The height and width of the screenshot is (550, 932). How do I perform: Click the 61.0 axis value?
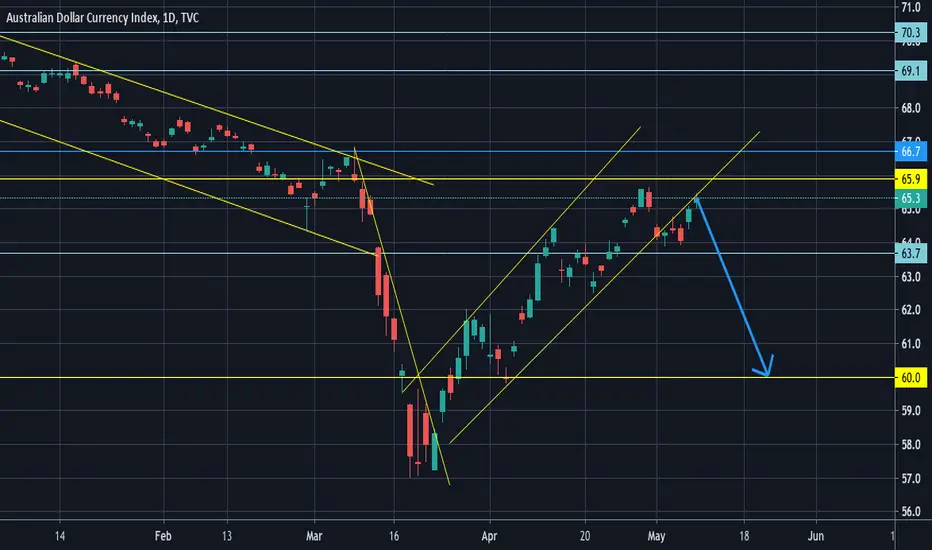[911, 344]
